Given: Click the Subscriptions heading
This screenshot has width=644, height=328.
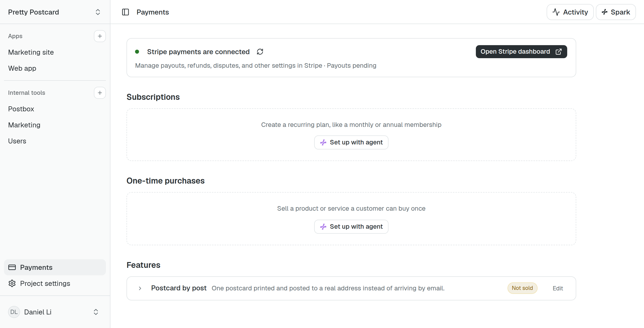Looking at the screenshot, I should (153, 97).
